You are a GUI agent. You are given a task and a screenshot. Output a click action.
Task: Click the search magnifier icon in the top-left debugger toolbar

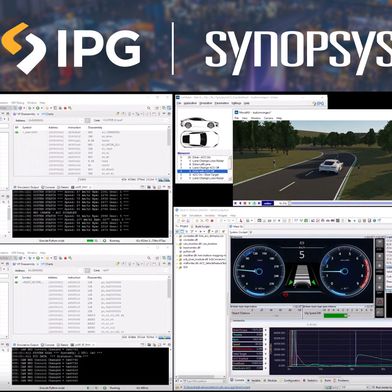click(x=149, y=108)
